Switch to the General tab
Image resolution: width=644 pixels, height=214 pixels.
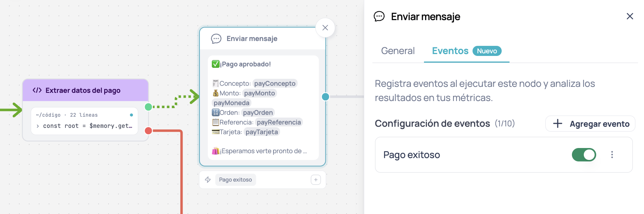pos(398,51)
